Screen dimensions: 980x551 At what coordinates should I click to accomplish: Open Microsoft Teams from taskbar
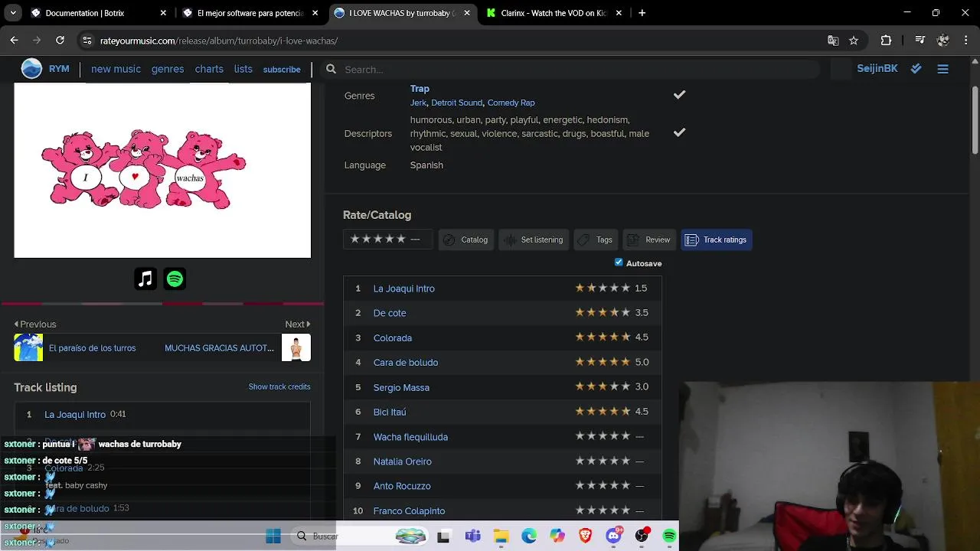click(x=472, y=536)
